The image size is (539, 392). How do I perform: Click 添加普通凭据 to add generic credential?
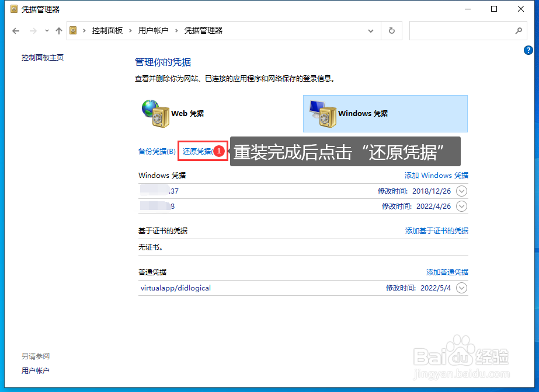tap(447, 271)
